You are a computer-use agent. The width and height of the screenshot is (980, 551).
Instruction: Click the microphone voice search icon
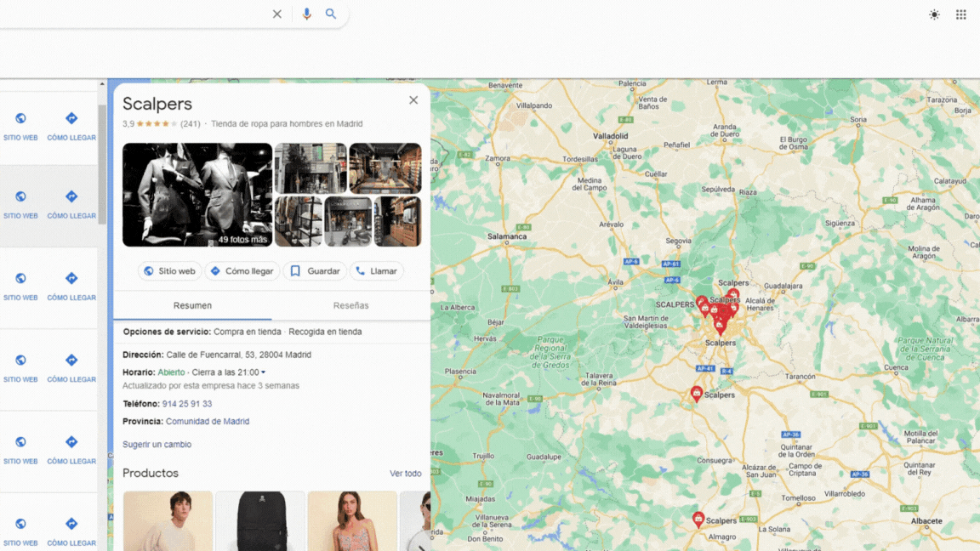tap(306, 14)
